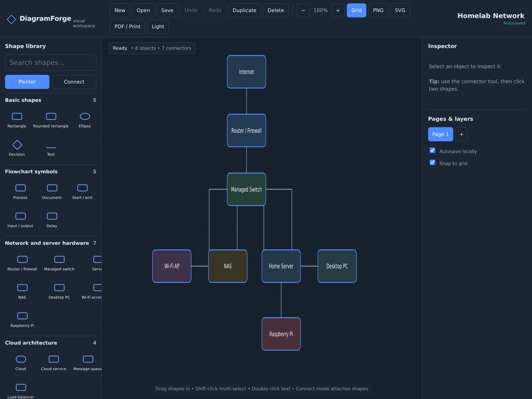Image resolution: width=532 pixels, height=399 pixels.
Task: Choose the Cloud architecture shape
Action: [x=21, y=359]
